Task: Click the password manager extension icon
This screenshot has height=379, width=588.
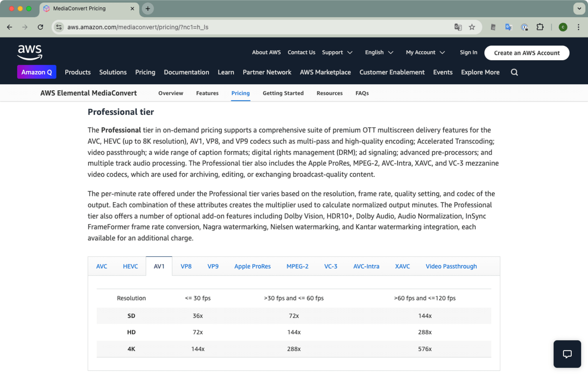Action: point(524,27)
